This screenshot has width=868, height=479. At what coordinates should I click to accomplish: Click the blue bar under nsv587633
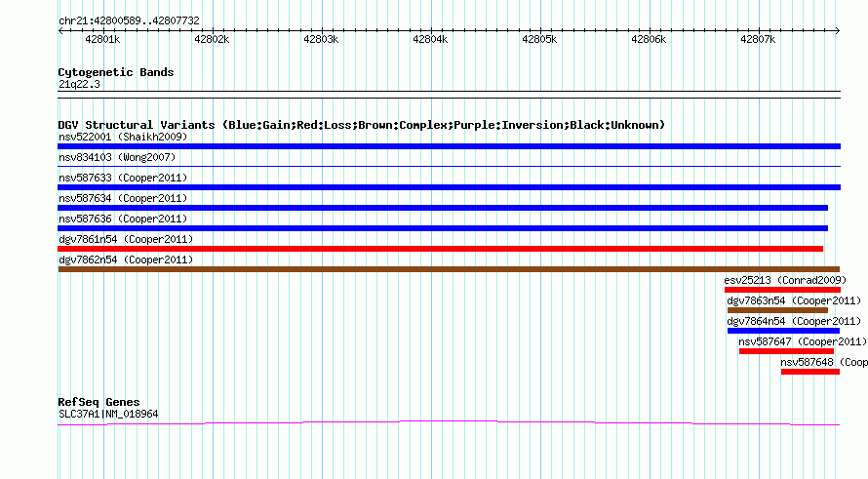point(449,187)
